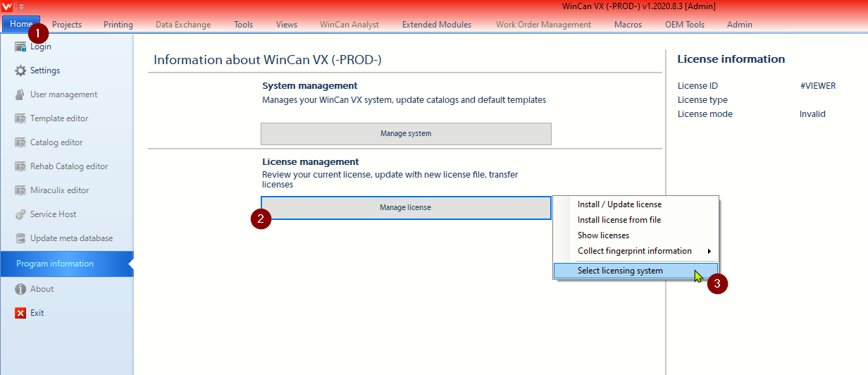Click the User management label

pyautogui.click(x=64, y=94)
